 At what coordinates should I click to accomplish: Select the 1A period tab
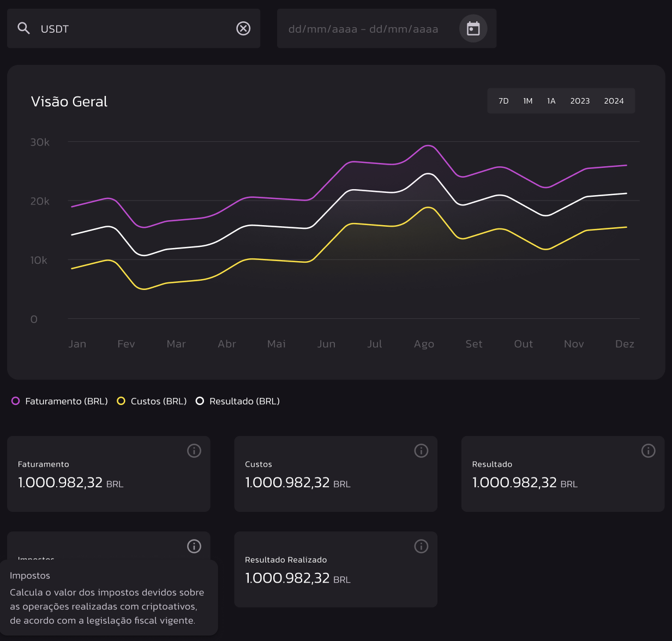tap(551, 101)
